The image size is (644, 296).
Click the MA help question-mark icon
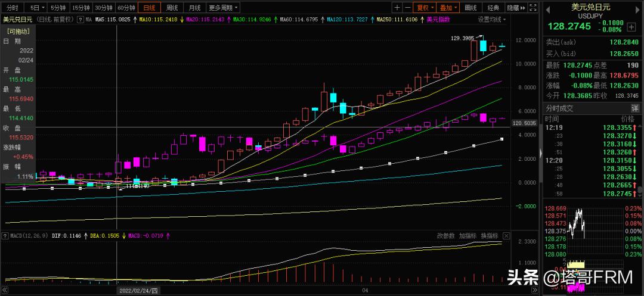tap(80, 19)
